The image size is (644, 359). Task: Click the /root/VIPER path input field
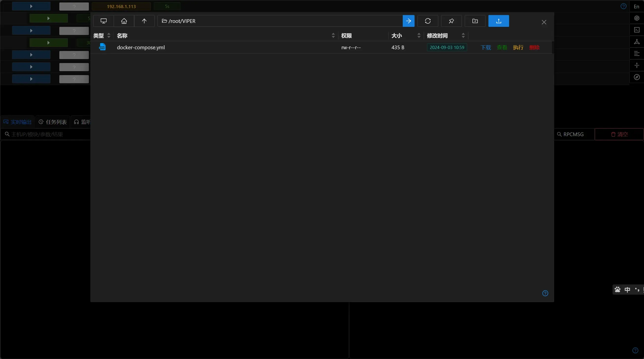(x=280, y=21)
